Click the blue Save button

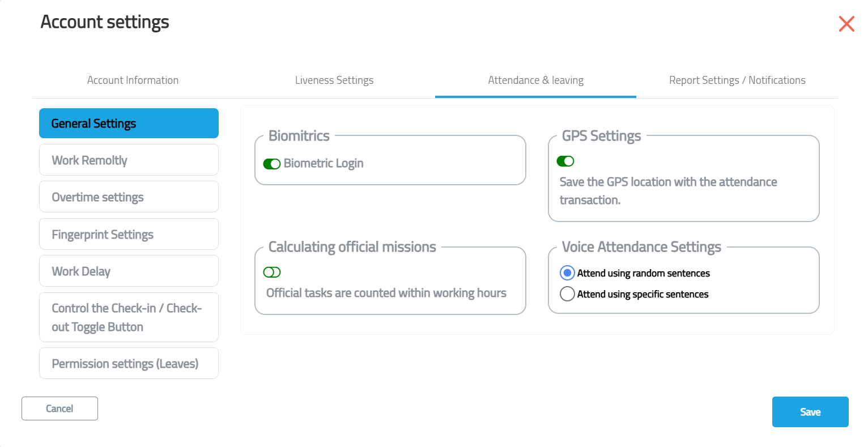(x=810, y=412)
